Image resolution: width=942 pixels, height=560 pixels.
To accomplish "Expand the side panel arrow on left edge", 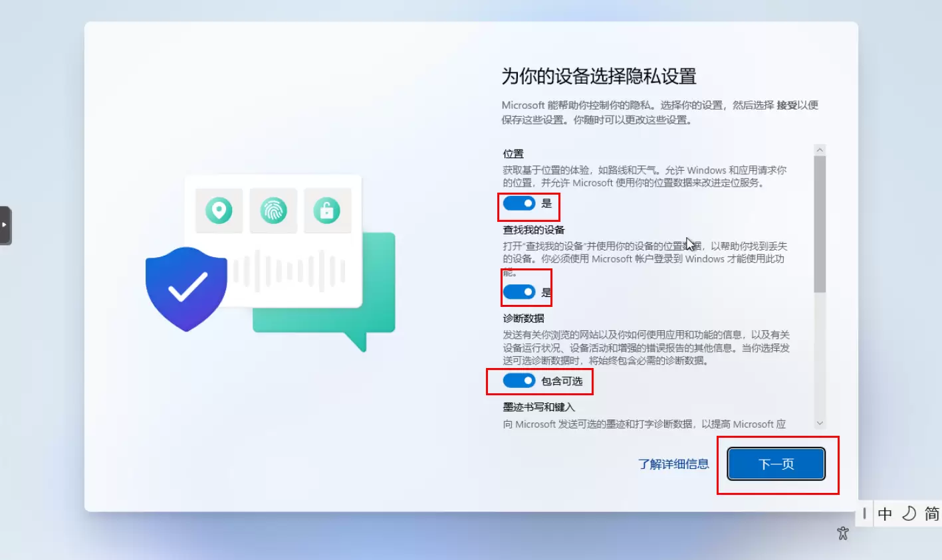I will coord(5,225).
